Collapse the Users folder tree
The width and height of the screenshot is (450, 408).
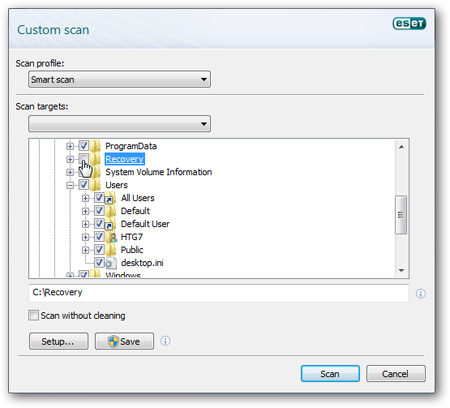pyautogui.click(x=70, y=185)
